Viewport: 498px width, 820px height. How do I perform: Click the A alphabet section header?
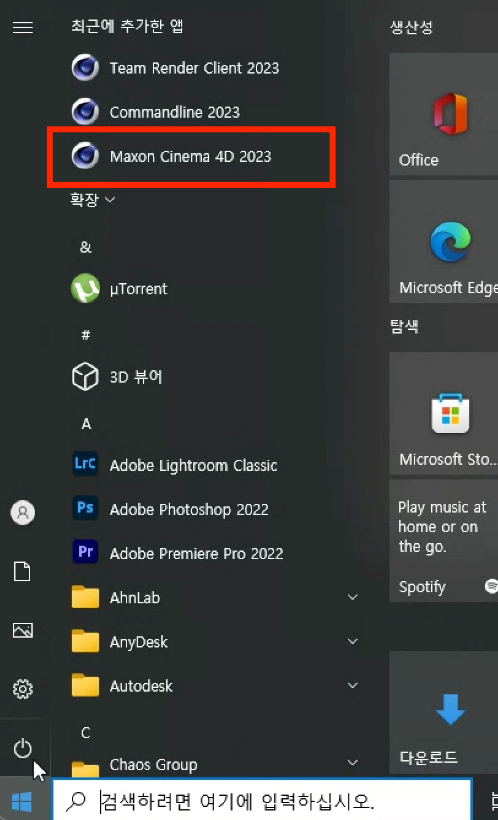(x=86, y=424)
